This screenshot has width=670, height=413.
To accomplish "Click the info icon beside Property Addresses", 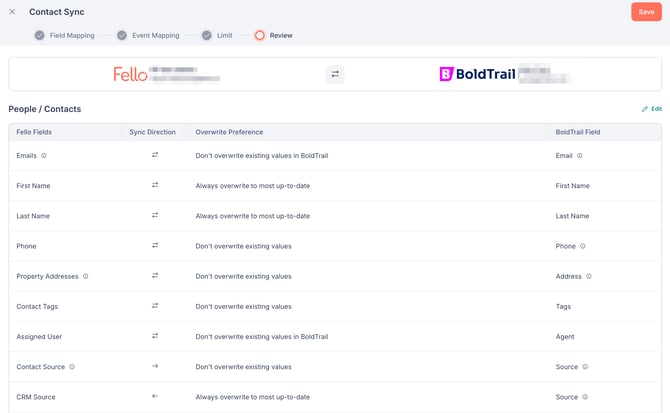I will (86, 276).
